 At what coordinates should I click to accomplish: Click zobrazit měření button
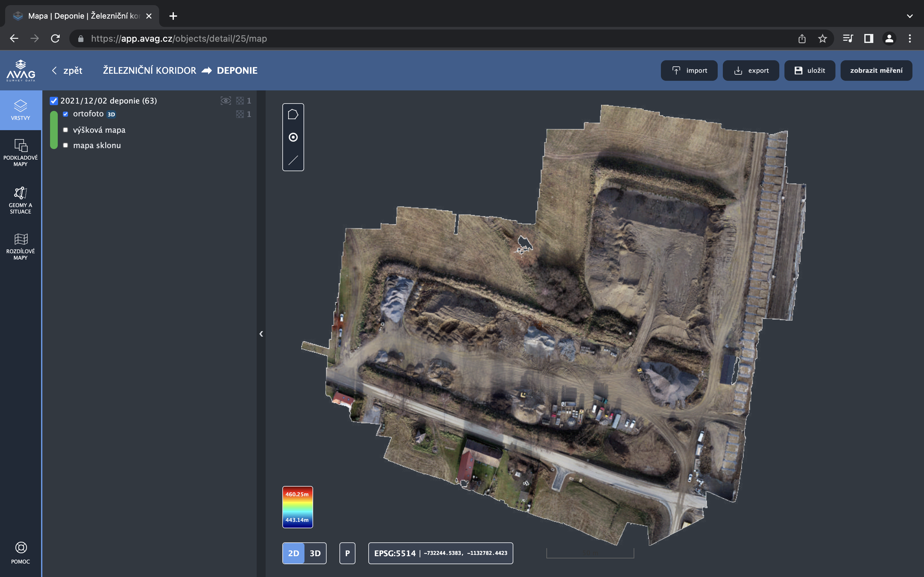(876, 71)
